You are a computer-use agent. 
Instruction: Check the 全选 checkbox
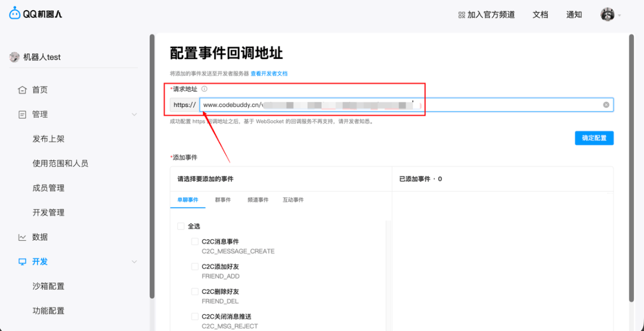click(x=181, y=226)
